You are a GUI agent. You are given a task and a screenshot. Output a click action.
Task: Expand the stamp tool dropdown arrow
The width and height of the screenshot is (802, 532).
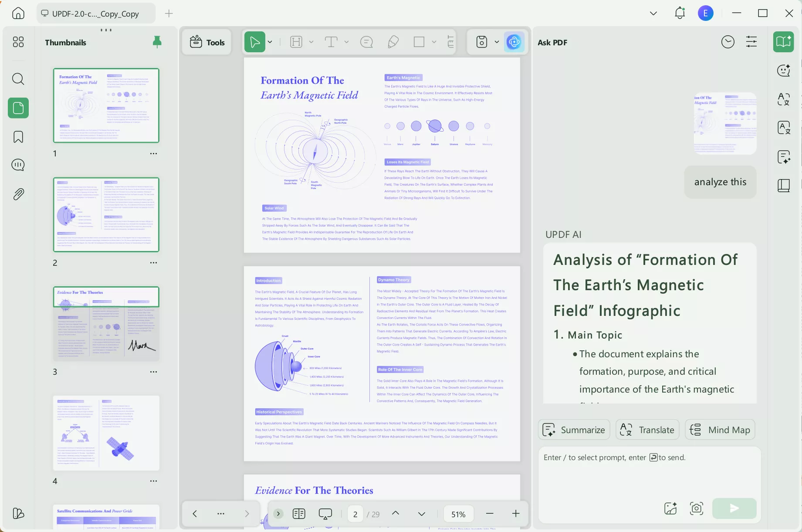pos(497,42)
